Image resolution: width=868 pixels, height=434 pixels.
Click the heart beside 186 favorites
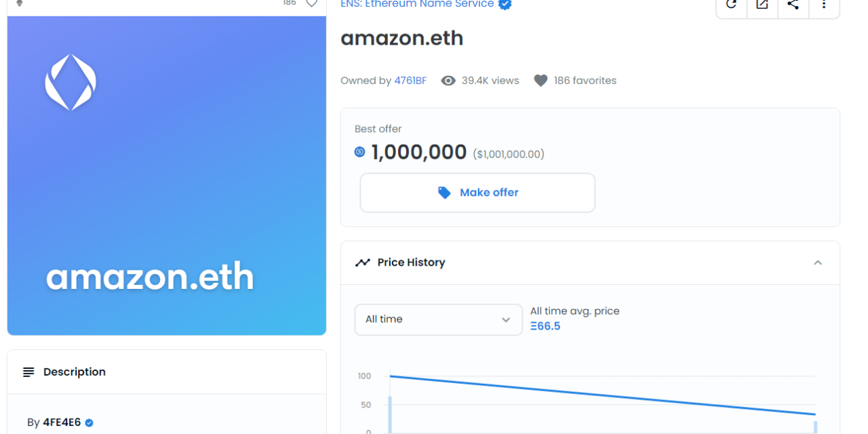click(540, 80)
